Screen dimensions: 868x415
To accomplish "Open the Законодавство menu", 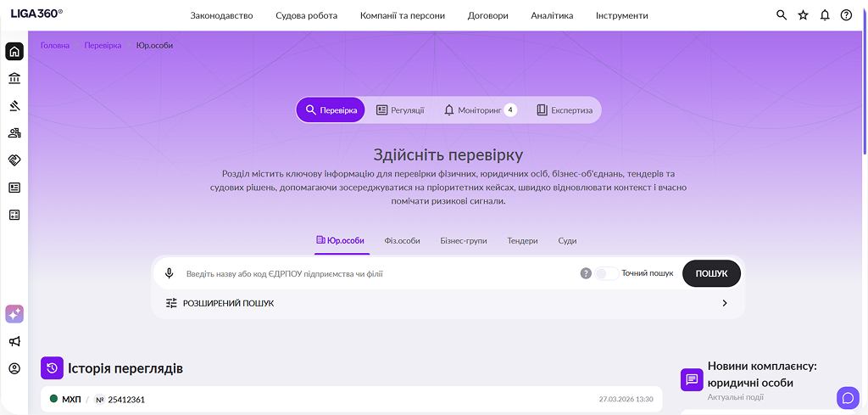I will [x=221, y=15].
